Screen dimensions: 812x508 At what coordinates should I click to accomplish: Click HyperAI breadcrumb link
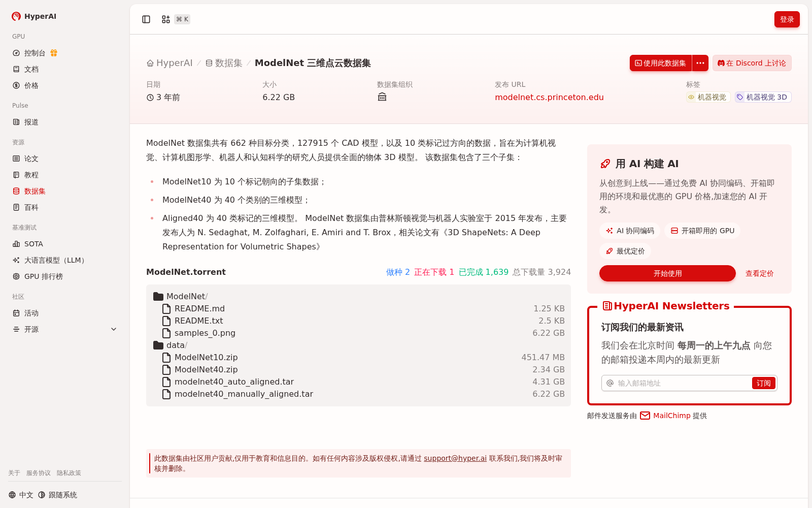[x=170, y=63]
